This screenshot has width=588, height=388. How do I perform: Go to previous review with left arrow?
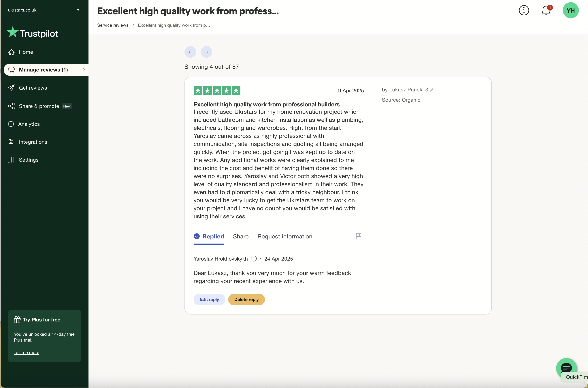click(190, 52)
